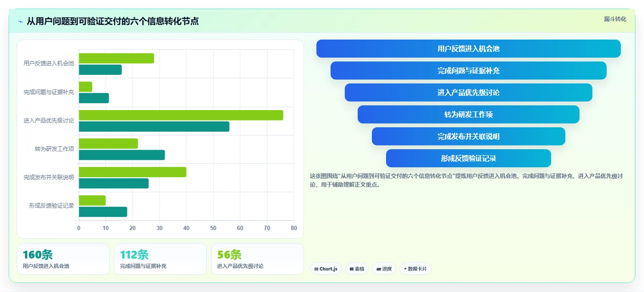Click the teal bar for 转为研发工作项
The width and height of the screenshot is (644, 292).
click(x=122, y=155)
